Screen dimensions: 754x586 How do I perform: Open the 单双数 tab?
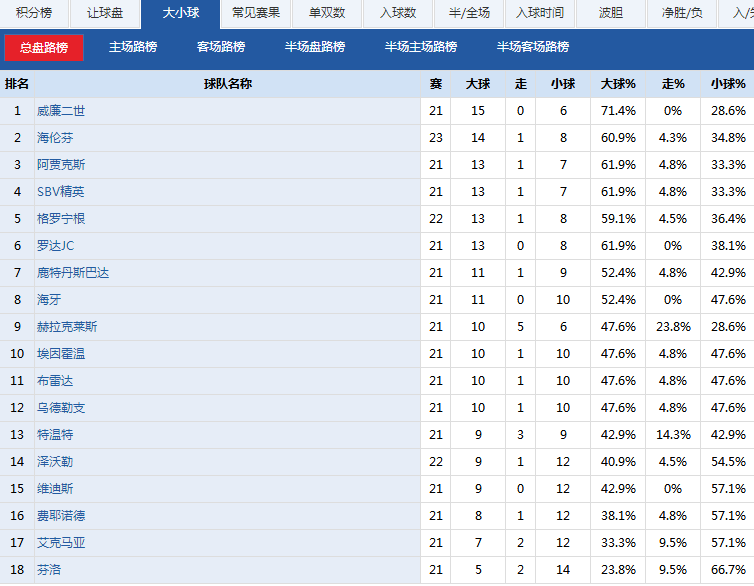point(327,13)
